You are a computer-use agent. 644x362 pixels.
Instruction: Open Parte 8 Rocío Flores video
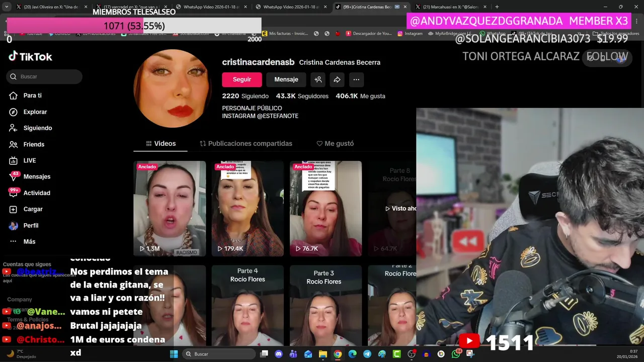[x=392, y=209]
